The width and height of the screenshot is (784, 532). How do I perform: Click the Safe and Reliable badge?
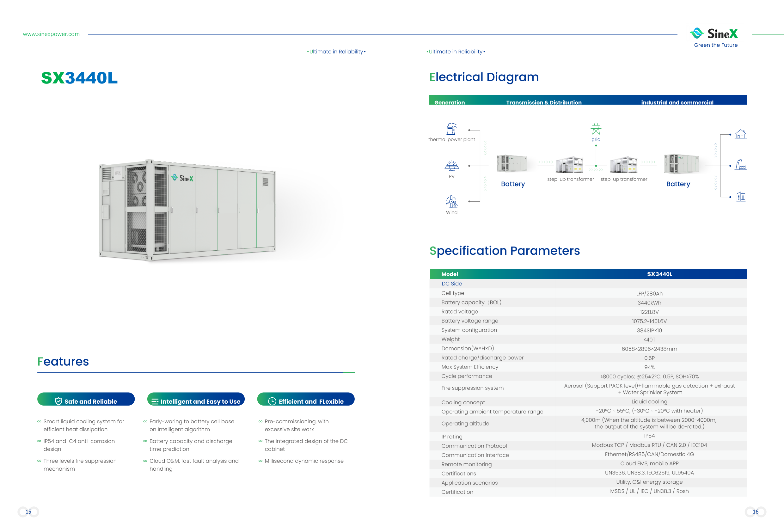pyautogui.click(x=86, y=399)
